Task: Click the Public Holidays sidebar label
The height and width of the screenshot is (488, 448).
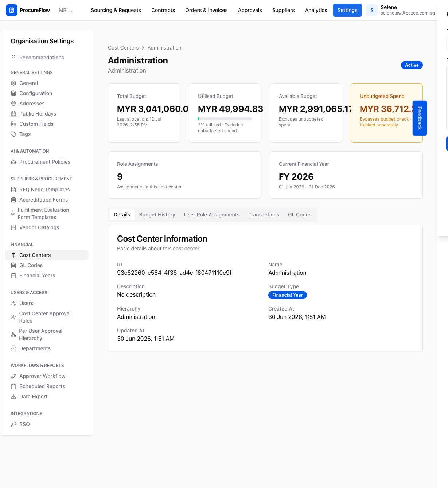Action: 38,114
